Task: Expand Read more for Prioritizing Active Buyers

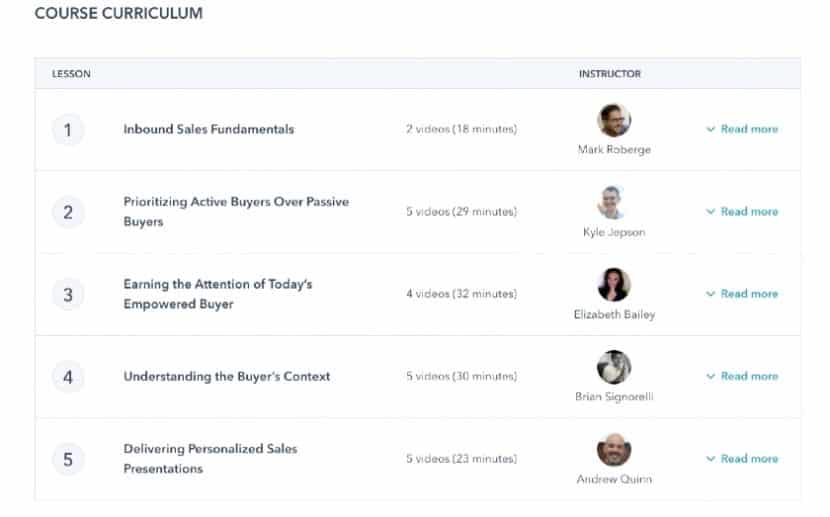Action: (x=742, y=212)
